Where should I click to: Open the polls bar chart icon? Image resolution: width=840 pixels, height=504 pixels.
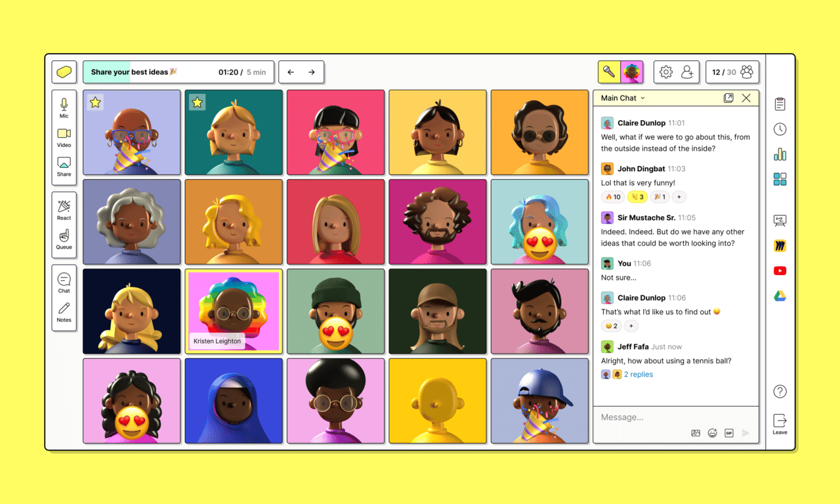click(x=780, y=154)
